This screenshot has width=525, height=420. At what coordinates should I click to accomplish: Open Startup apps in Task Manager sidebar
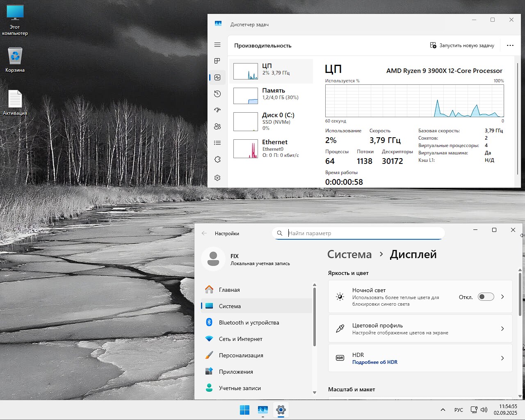[x=217, y=110]
